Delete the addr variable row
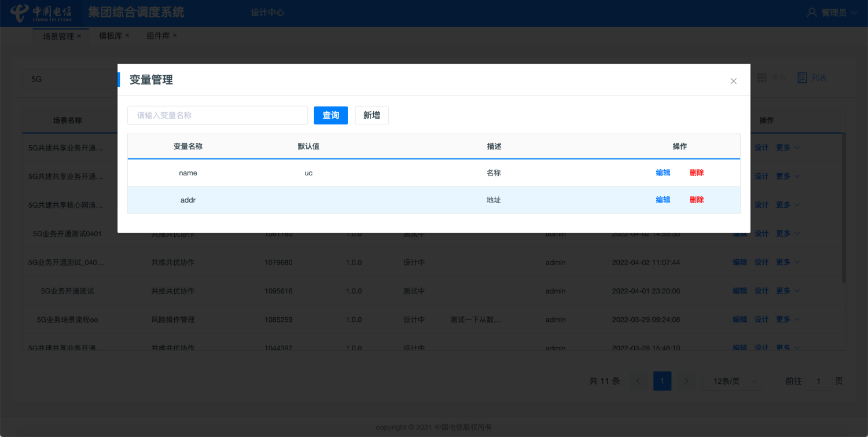The height and width of the screenshot is (437, 868). pyautogui.click(x=697, y=200)
